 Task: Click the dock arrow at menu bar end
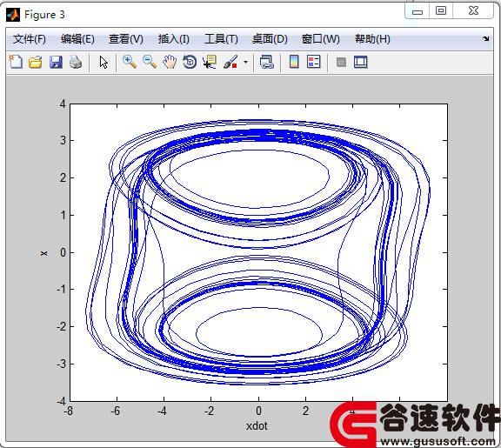pyautogui.click(x=485, y=38)
